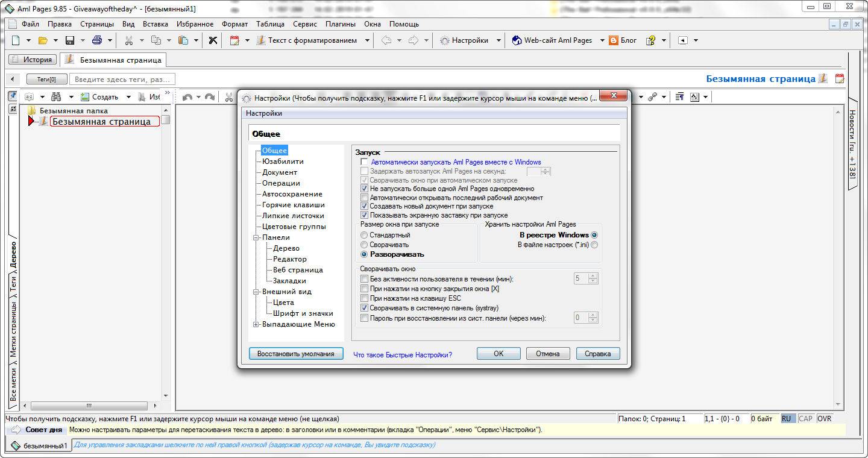
Task: Expand the Выпадающие Меню tree node
Action: coord(256,324)
